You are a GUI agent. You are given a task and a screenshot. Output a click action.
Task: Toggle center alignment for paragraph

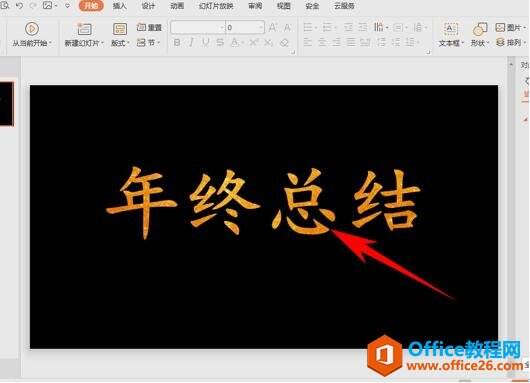[x=322, y=43]
